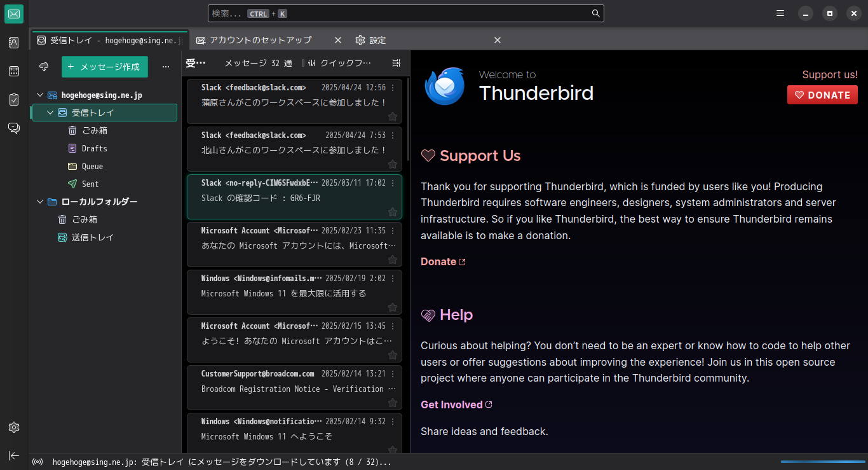
Task: Switch to the 受信トレイ tab
Action: click(109, 40)
